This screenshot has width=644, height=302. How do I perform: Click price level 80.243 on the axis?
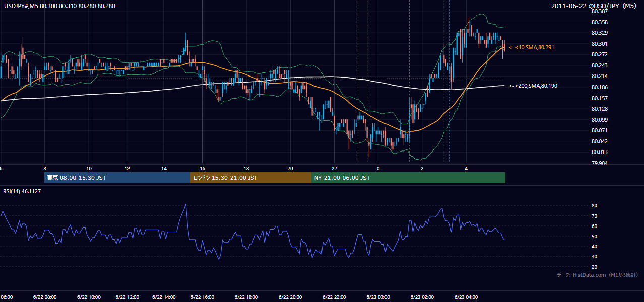599,65
